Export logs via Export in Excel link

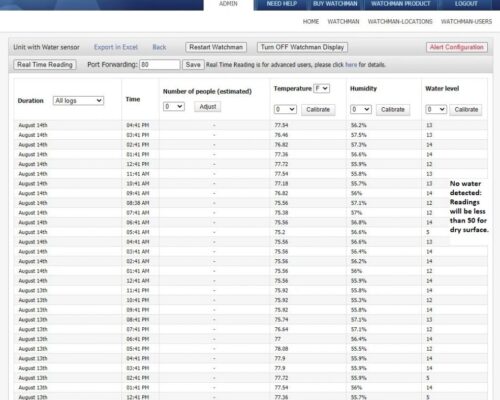[x=116, y=47]
